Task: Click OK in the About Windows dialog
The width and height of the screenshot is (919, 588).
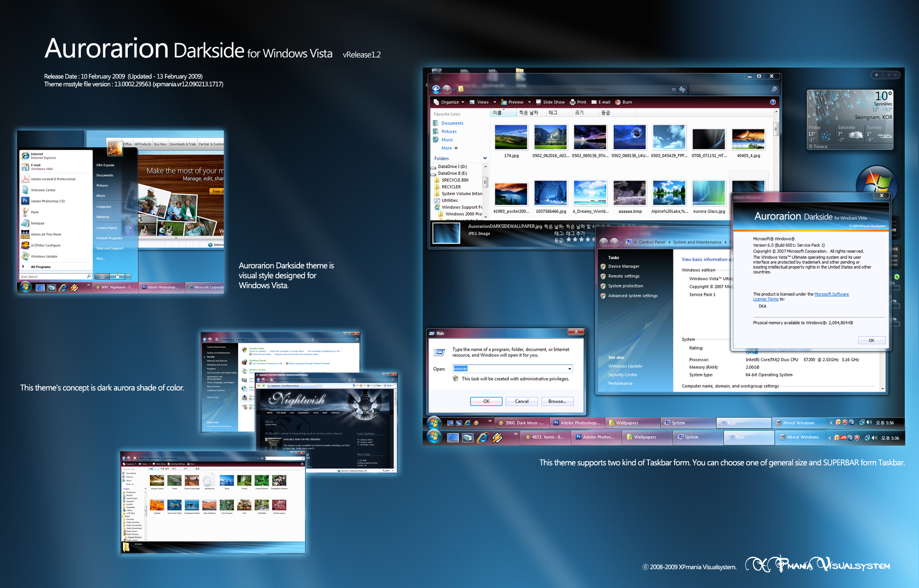Action: pyautogui.click(x=871, y=340)
